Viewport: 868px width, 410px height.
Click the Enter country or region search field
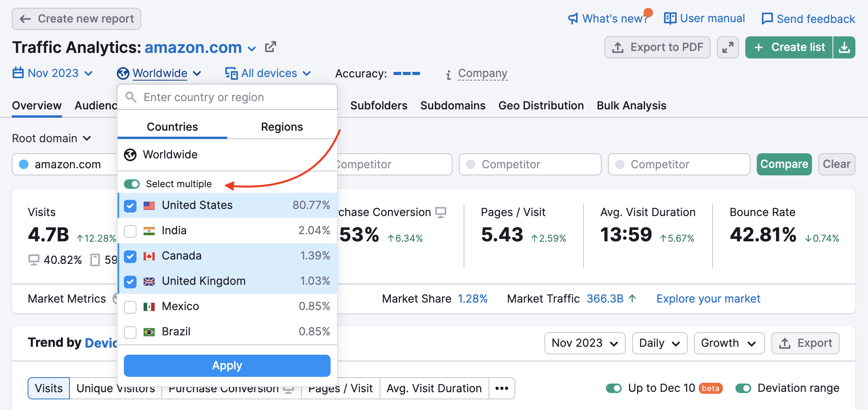coord(227,97)
